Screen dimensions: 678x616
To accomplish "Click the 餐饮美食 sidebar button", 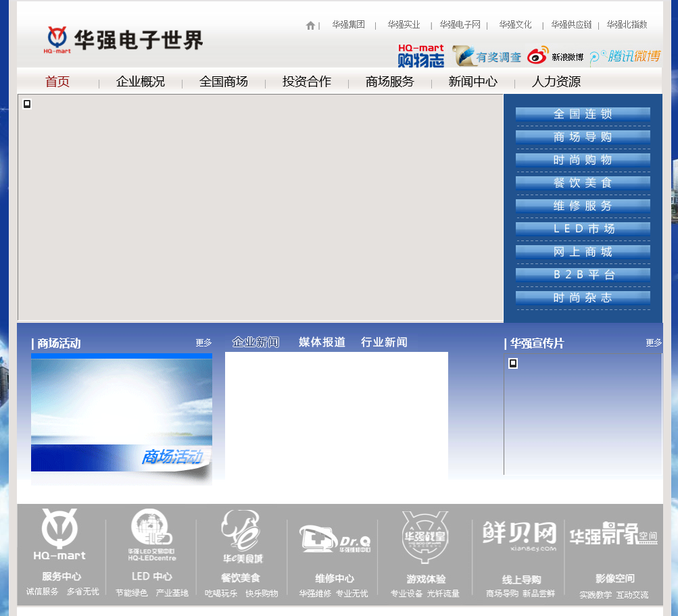I will tap(583, 183).
